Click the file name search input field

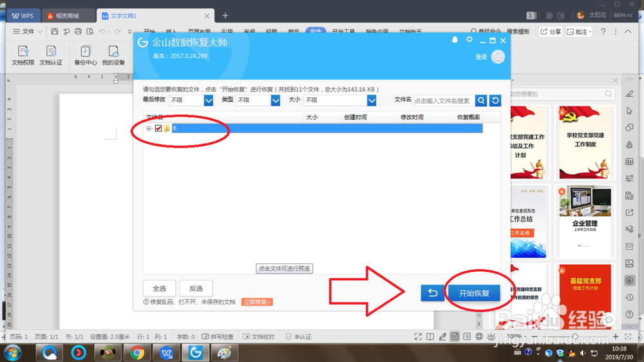coord(444,100)
